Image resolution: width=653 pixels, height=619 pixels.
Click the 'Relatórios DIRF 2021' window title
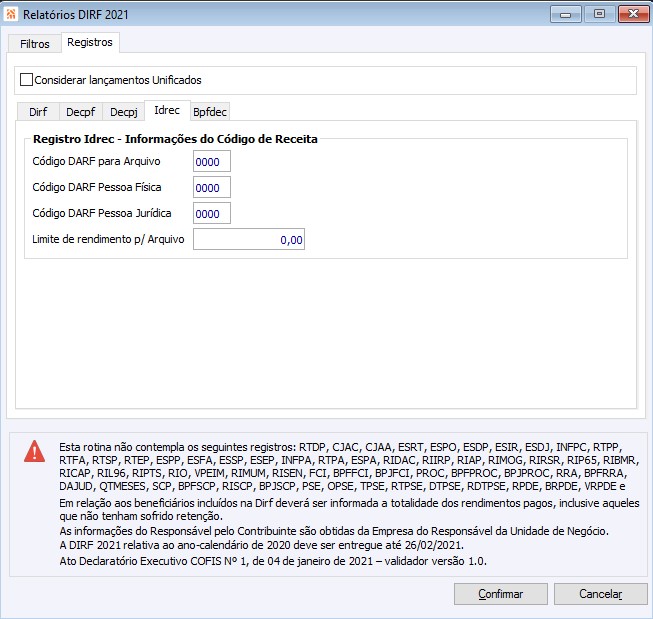76,15
